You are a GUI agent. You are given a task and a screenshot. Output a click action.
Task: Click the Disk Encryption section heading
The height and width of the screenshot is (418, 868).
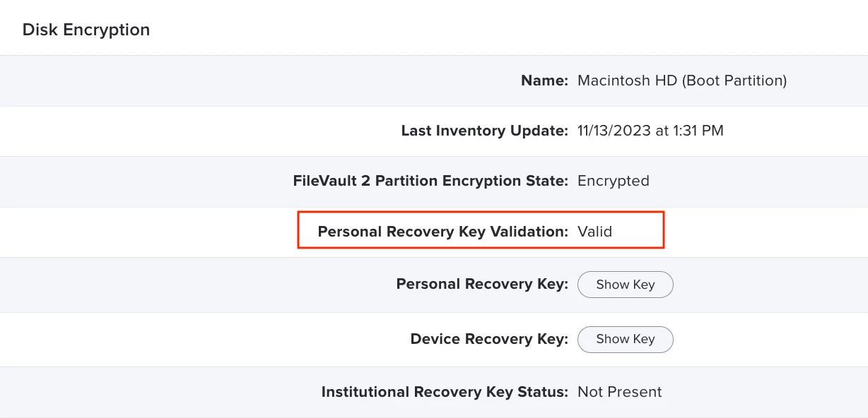pos(86,30)
